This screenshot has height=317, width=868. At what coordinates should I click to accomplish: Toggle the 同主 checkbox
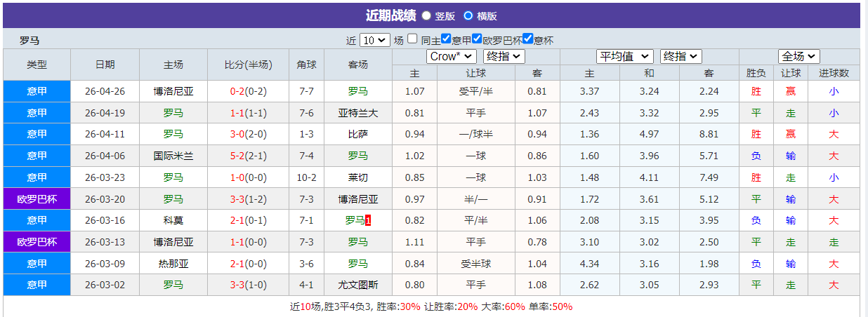[413, 39]
